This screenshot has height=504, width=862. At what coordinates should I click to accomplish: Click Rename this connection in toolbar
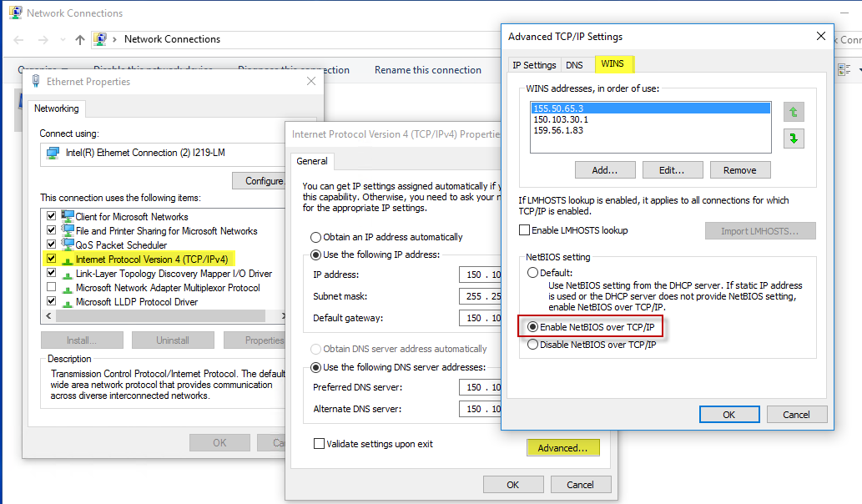(x=428, y=70)
